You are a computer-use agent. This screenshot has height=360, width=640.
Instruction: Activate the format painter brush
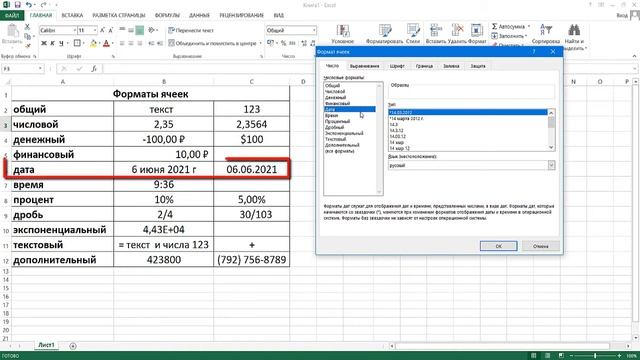(x=27, y=45)
